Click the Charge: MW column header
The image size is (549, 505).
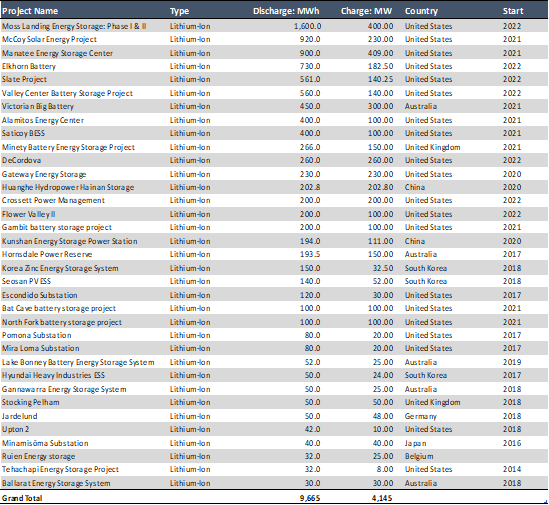(x=366, y=11)
